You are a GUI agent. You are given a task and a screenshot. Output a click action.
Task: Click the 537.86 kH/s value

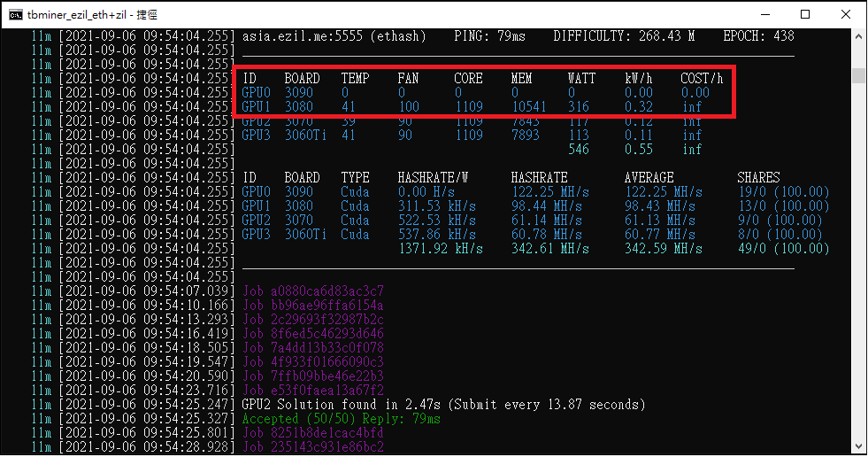(437, 235)
